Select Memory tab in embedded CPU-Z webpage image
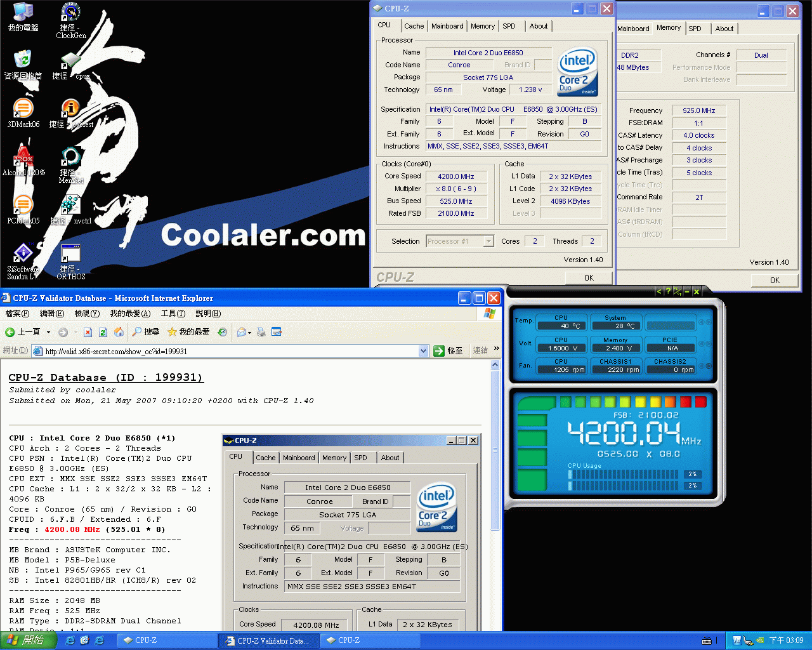Viewport: 812px width, 650px height. tap(334, 458)
